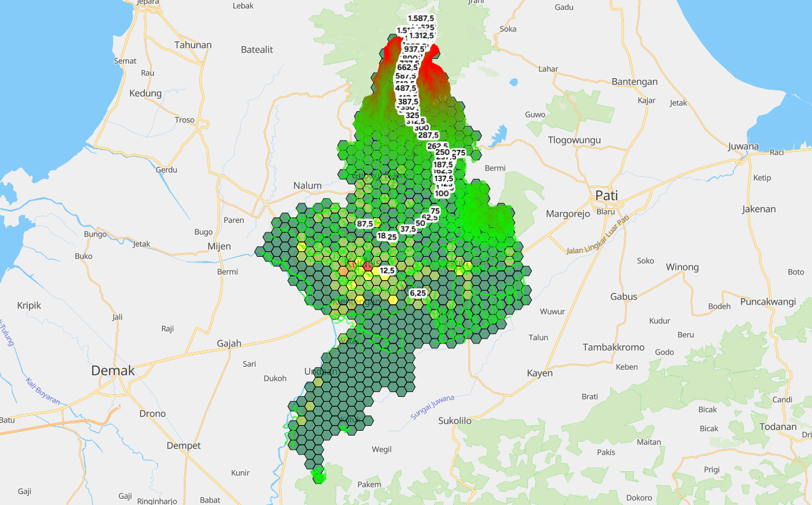Select the 100 contour label
812x505 pixels.
(441, 194)
